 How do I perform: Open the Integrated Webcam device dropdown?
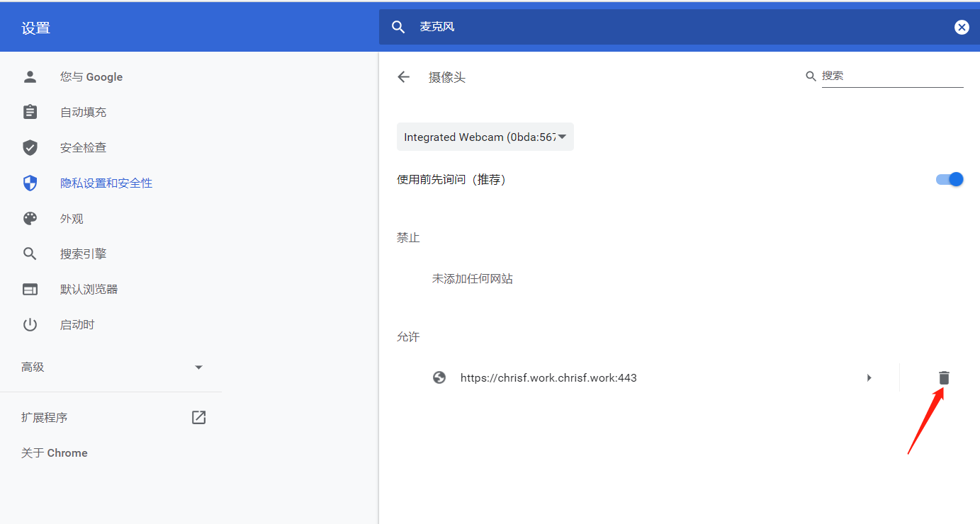coord(485,137)
